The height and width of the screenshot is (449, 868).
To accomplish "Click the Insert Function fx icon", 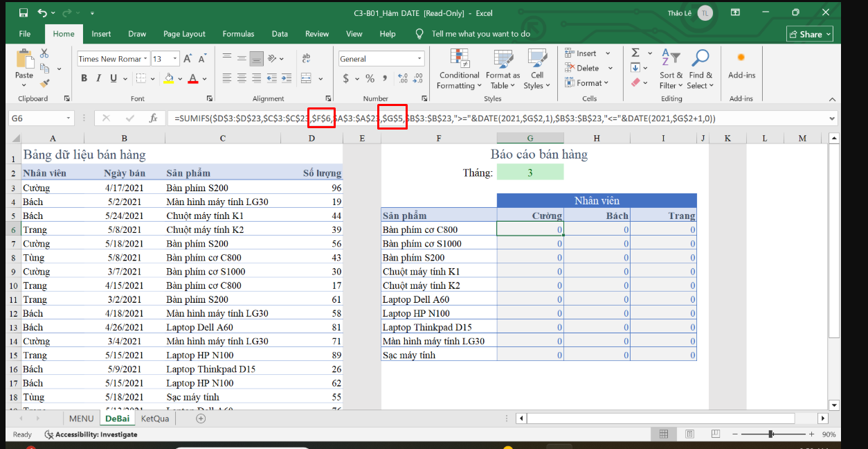I will (x=154, y=118).
